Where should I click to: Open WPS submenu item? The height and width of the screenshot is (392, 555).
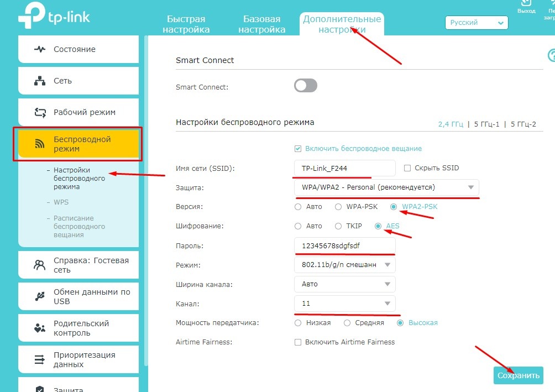click(x=61, y=202)
